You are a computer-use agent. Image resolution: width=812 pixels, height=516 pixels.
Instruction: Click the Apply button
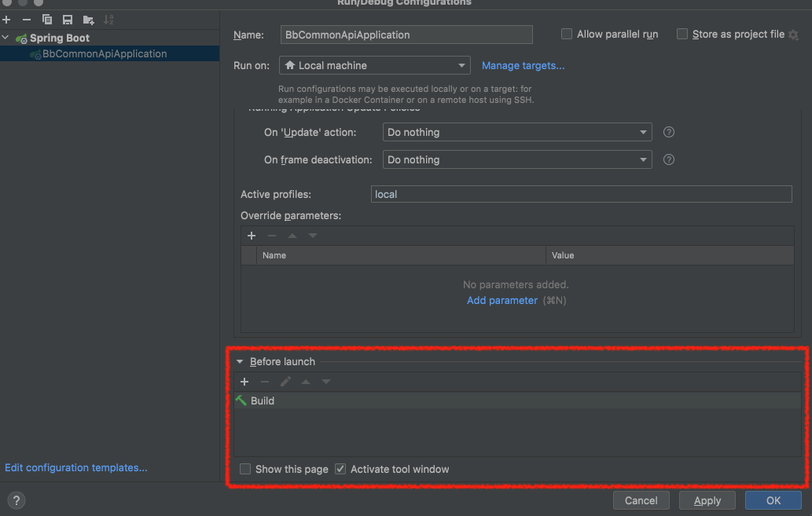click(707, 500)
